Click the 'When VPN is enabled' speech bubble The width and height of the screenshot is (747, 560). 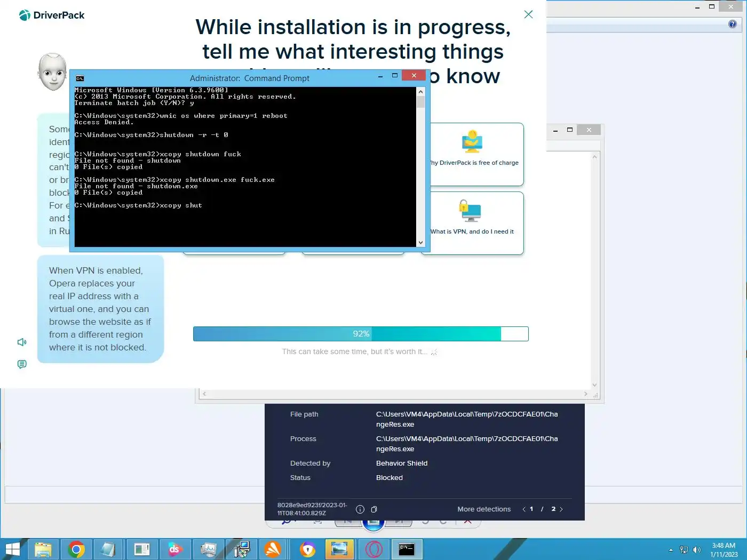pos(100,309)
